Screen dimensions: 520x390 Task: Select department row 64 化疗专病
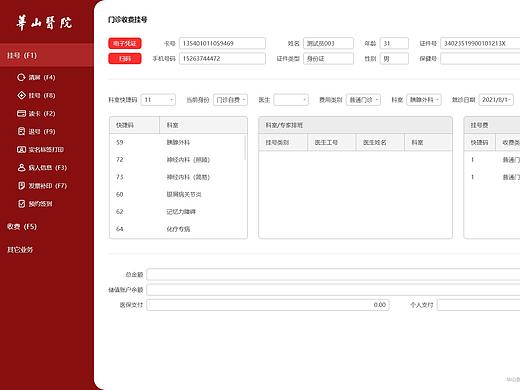177,229
